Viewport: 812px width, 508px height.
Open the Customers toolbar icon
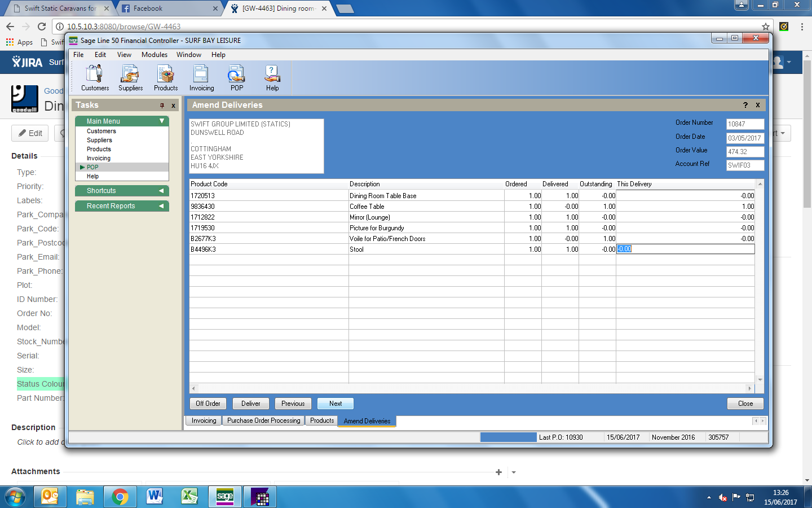click(x=95, y=77)
